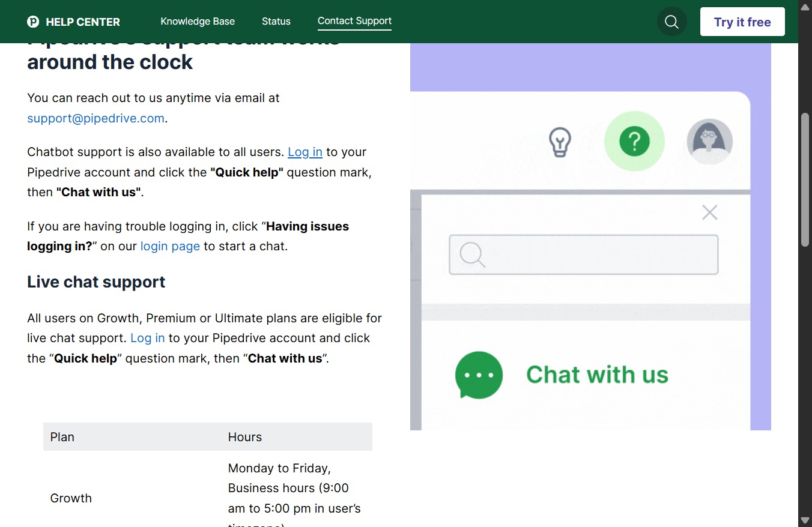Open the Status page

(276, 21)
